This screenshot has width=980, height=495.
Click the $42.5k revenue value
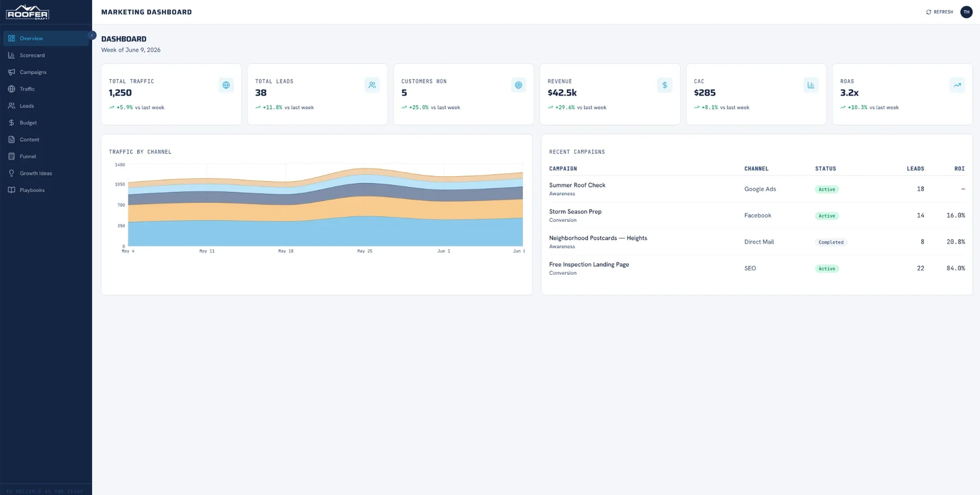562,93
